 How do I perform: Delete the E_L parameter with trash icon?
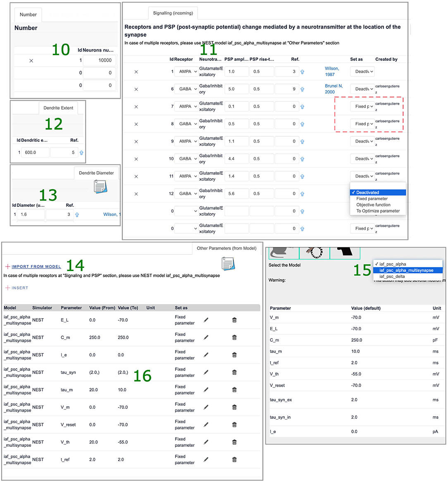coord(234,320)
